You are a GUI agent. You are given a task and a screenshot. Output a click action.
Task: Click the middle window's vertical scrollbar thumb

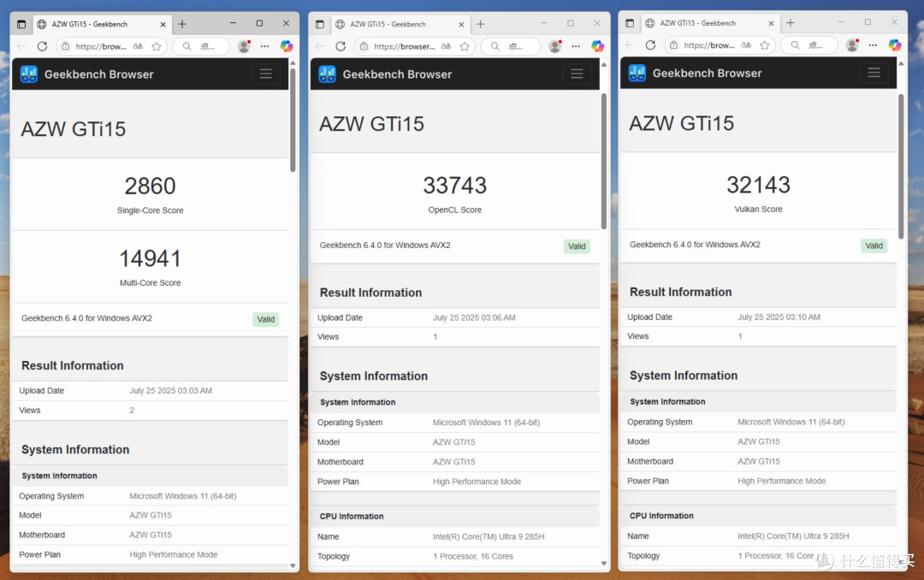(603, 162)
